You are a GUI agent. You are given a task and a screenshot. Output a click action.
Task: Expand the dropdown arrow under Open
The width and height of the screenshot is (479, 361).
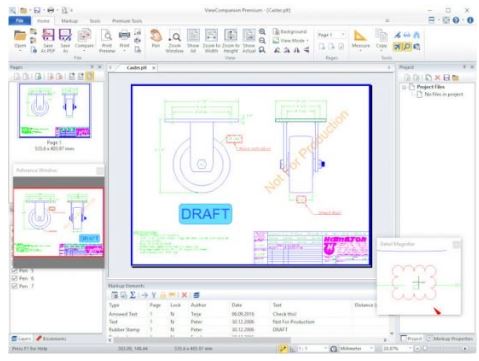coord(20,51)
